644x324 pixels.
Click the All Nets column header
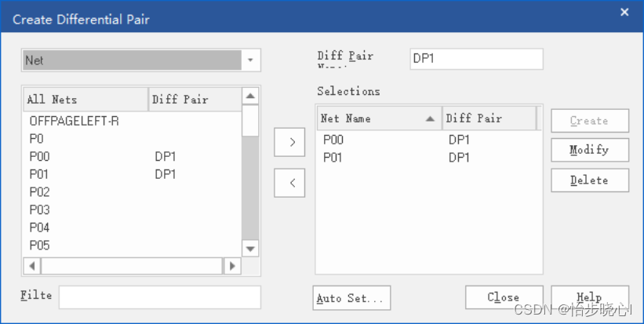point(86,99)
